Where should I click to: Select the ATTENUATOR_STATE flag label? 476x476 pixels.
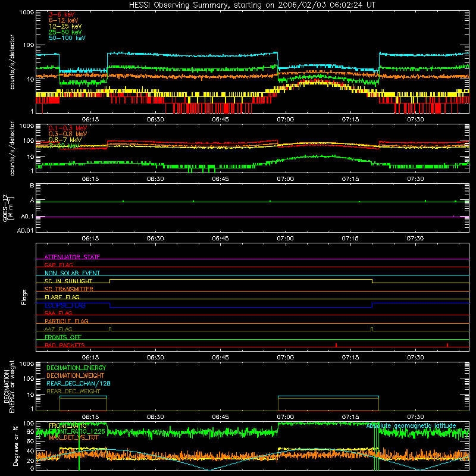tap(72, 257)
